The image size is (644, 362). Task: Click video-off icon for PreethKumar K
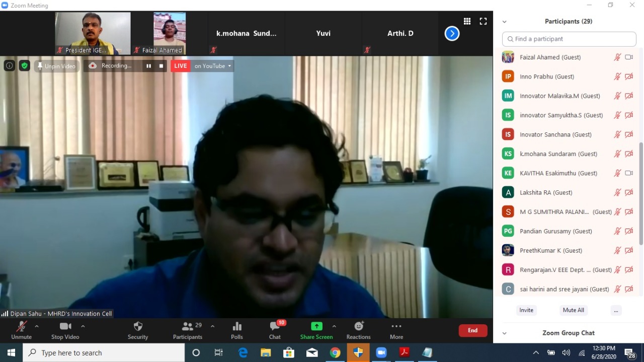[629, 250]
